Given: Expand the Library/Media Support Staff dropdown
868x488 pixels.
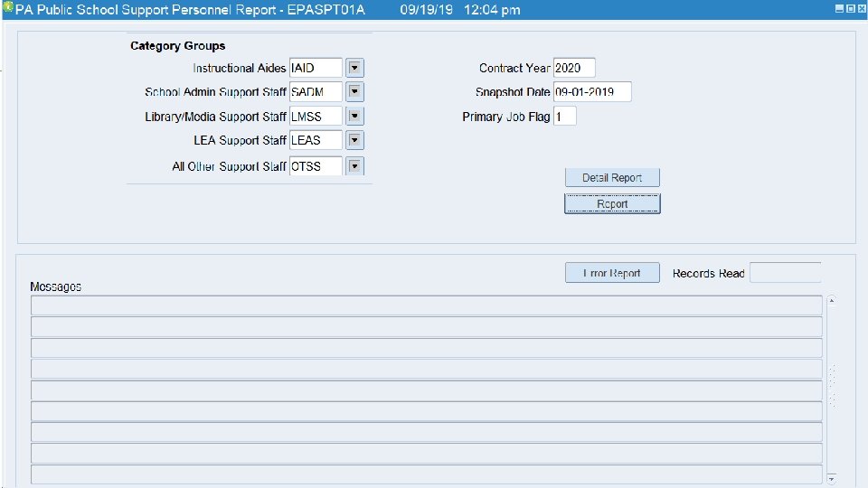Looking at the screenshot, I should [354, 117].
